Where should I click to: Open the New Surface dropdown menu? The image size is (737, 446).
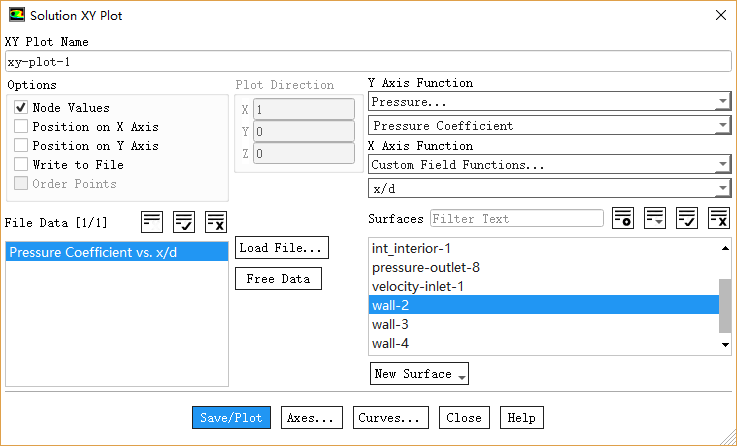click(419, 374)
